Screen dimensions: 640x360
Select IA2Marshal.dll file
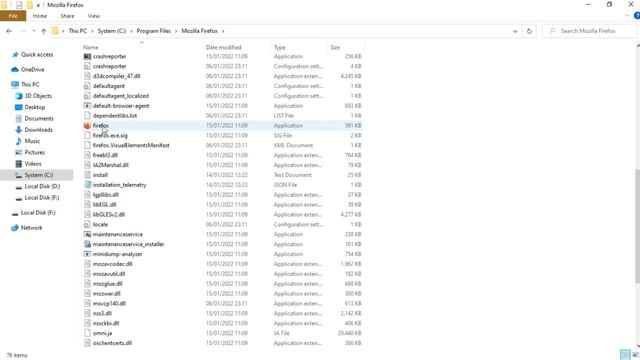pos(111,165)
